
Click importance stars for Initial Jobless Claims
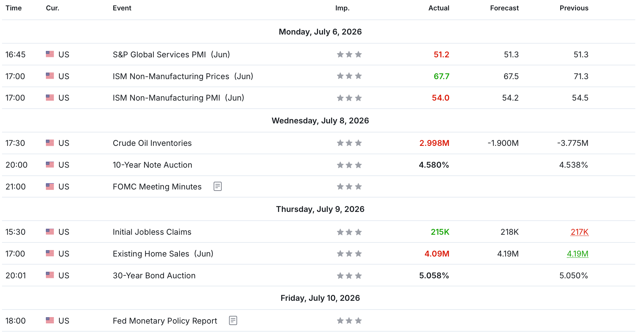click(x=349, y=232)
